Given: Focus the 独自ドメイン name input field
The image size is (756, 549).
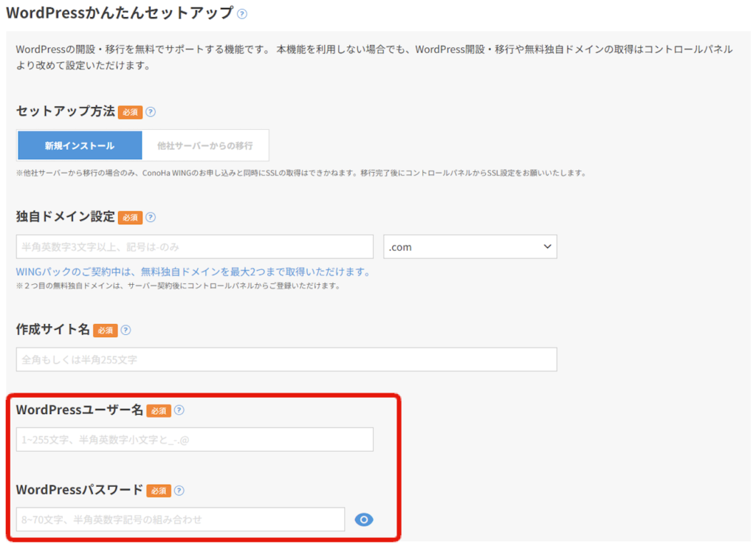Looking at the screenshot, I should point(194,247).
